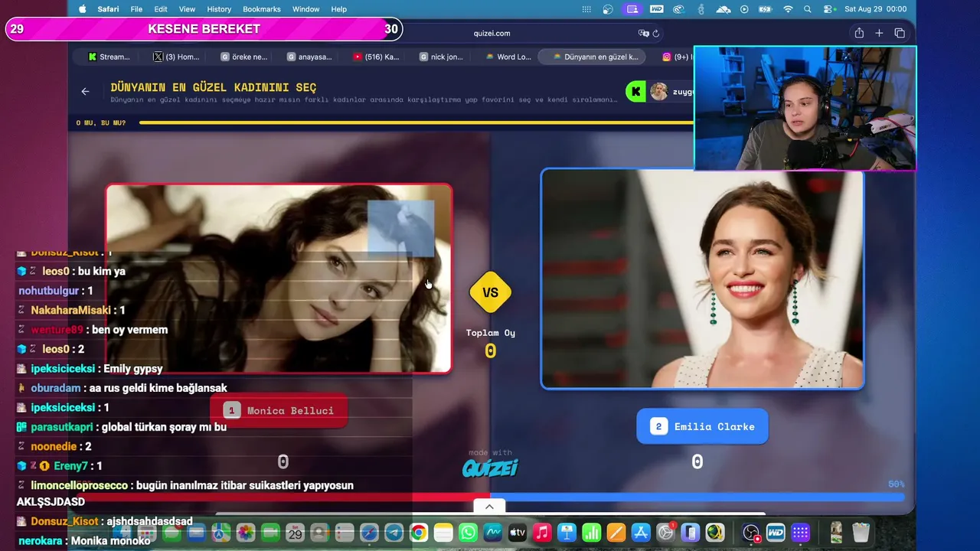Open Control Center in the menu bar

click(x=828, y=9)
